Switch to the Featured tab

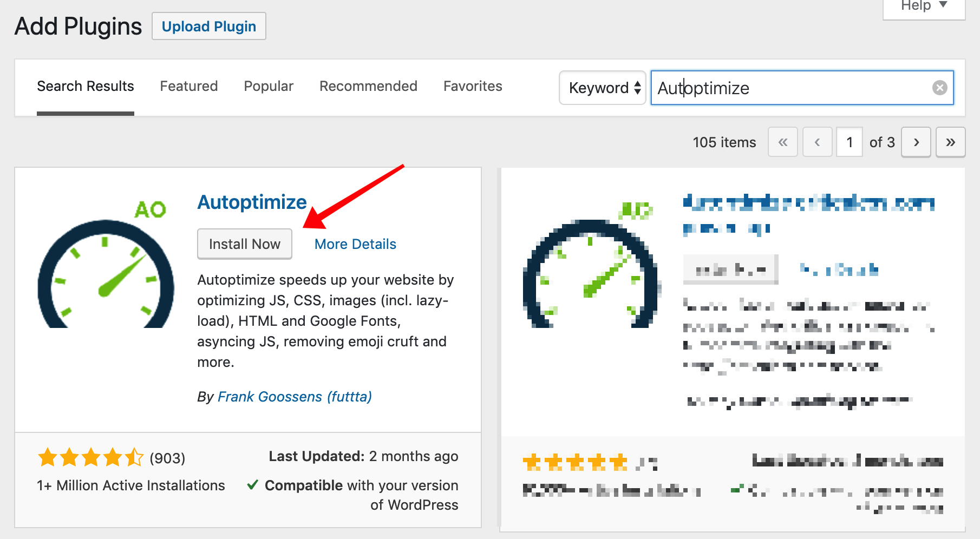tap(189, 86)
